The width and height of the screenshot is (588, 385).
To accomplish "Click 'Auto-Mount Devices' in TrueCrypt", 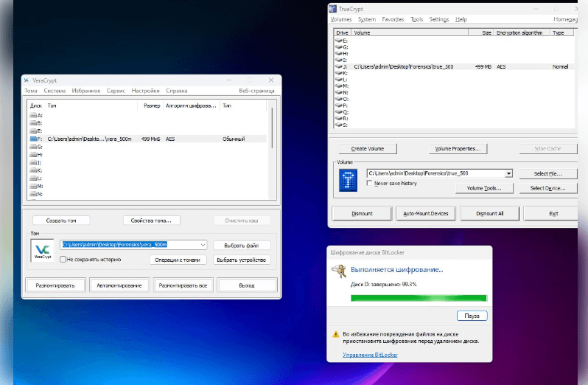I will (426, 213).
